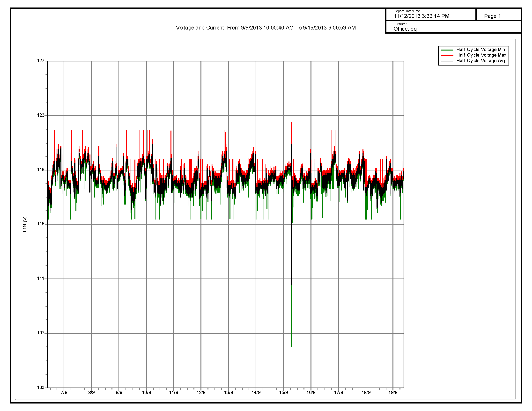Screen dimensions: 532x411
Task: Click the 15/9 date on the time axis
Action: coord(283,392)
